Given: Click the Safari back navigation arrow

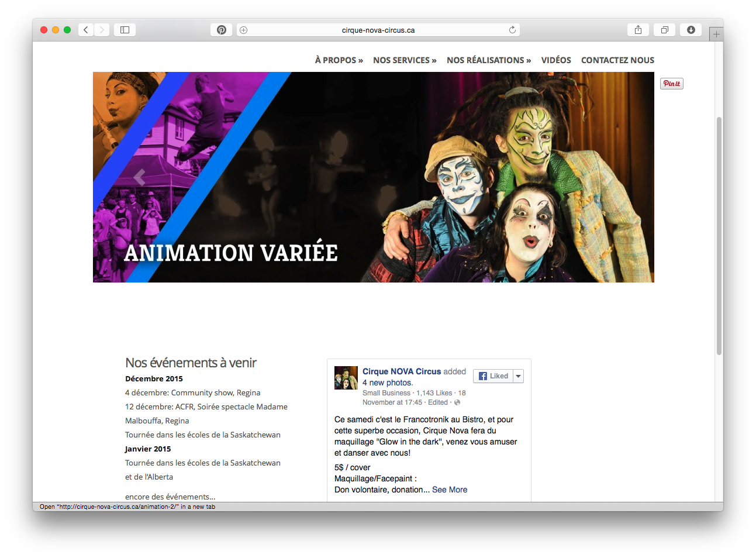Looking at the screenshot, I should [86, 30].
